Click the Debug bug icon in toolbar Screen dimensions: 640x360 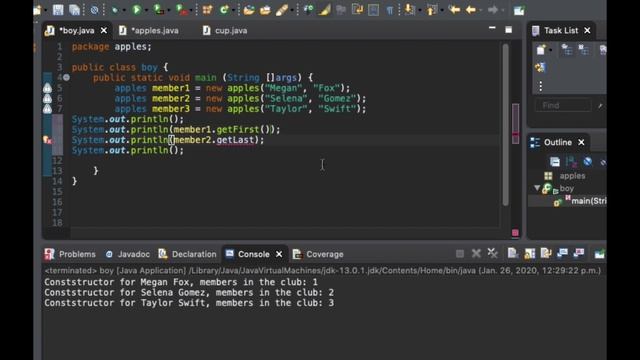(115, 10)
